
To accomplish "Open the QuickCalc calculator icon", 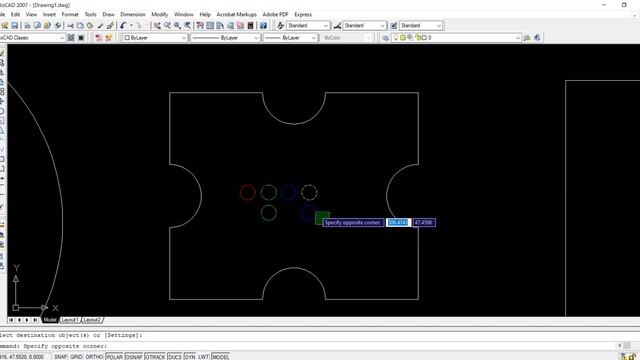I will (250, 26).
